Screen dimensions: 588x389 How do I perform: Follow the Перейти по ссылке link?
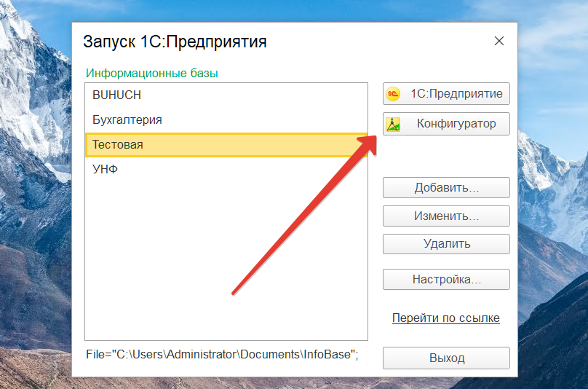pos(446,318)
